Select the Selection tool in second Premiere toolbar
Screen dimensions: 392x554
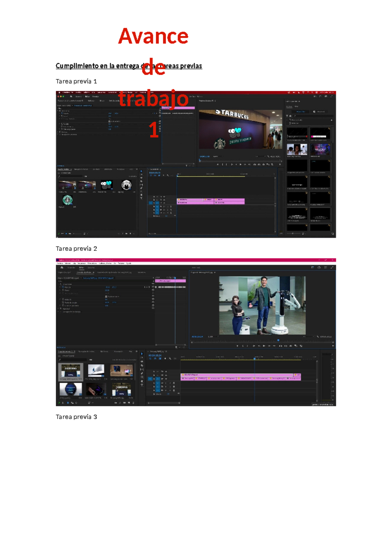[142, 354]
